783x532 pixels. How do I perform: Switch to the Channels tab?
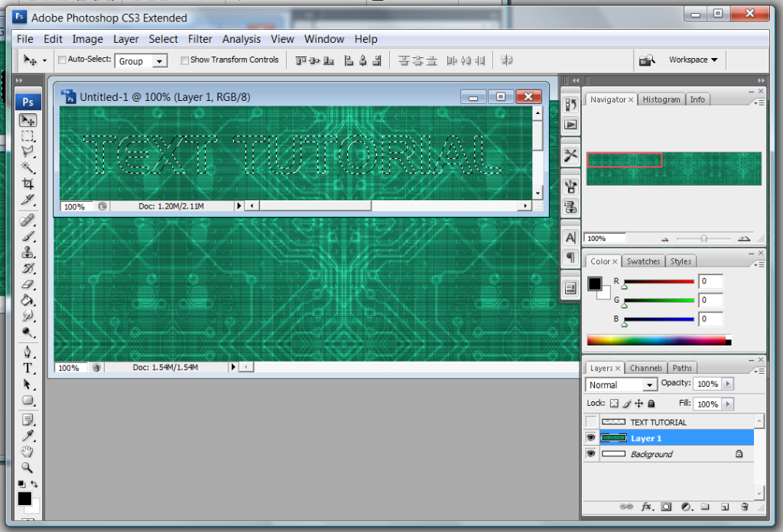pyautogui.click(x=647, y=368)
